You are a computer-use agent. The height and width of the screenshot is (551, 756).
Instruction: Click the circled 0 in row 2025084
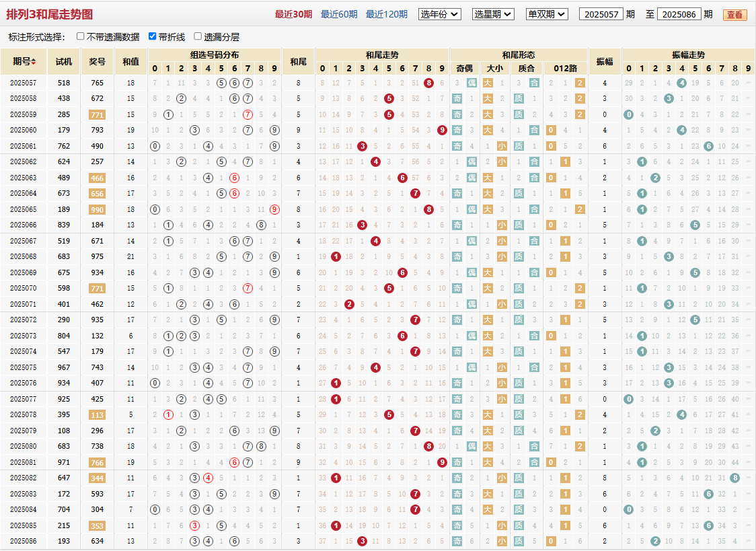[155, 509]
